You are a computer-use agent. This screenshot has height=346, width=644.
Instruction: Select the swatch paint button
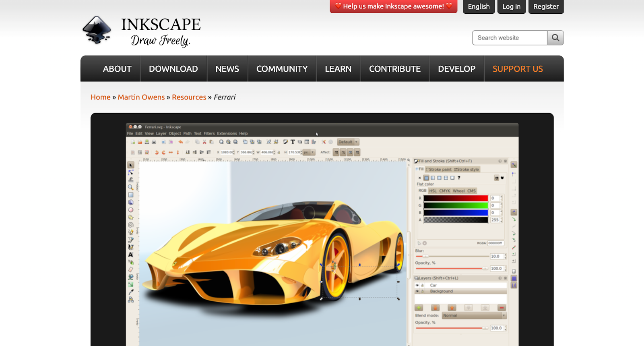pos(452,178)
